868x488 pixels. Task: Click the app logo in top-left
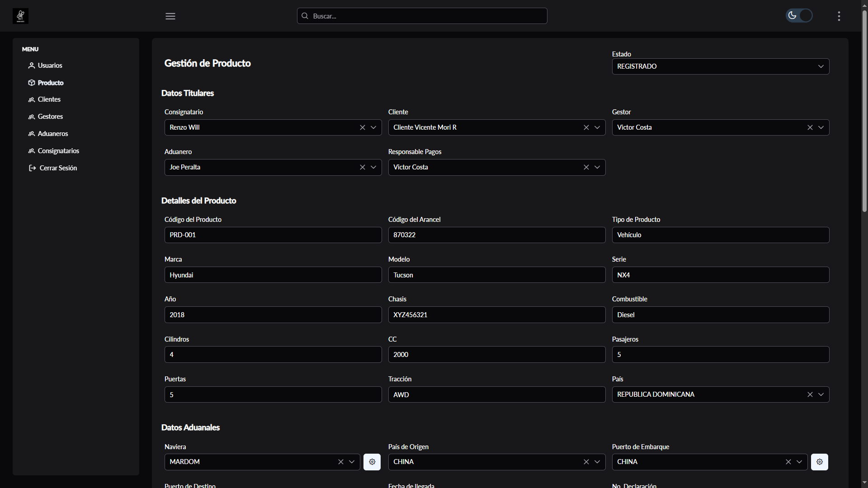(x=20, y=16)
